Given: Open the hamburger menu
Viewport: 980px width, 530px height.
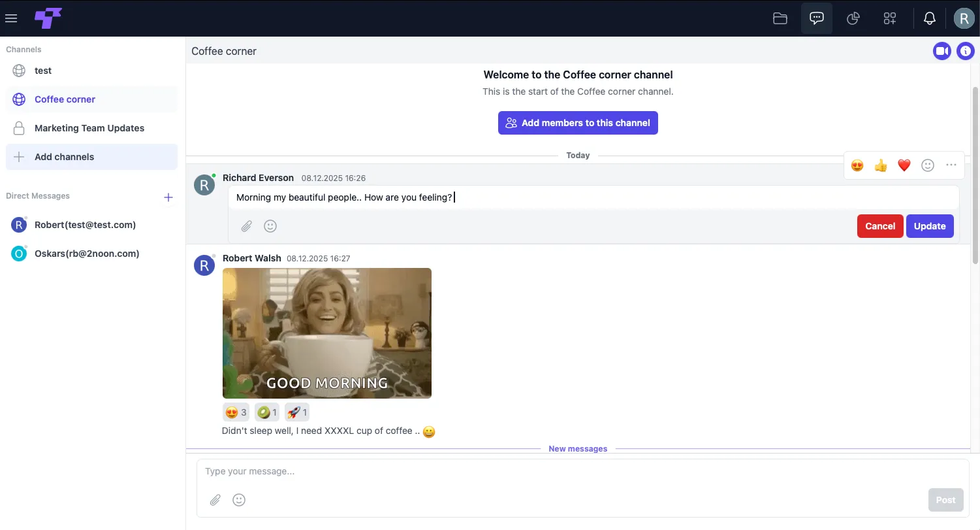Looking at the screenshot, I should [11, 18].
